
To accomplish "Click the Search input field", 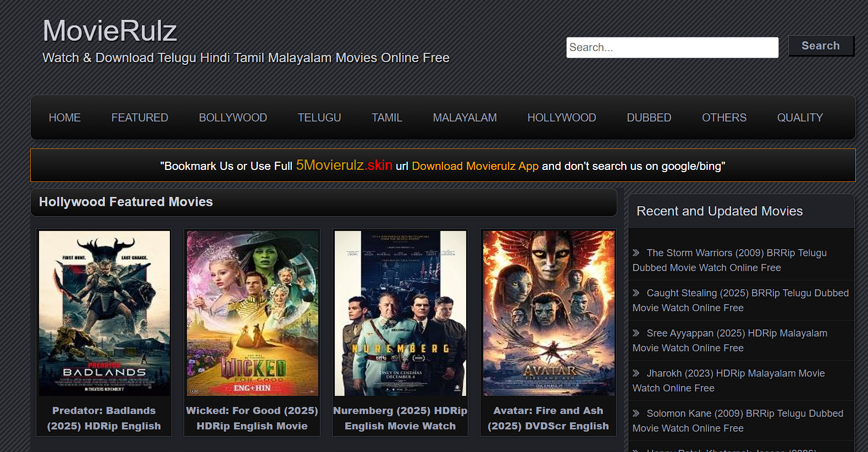I will click(672, 47).
